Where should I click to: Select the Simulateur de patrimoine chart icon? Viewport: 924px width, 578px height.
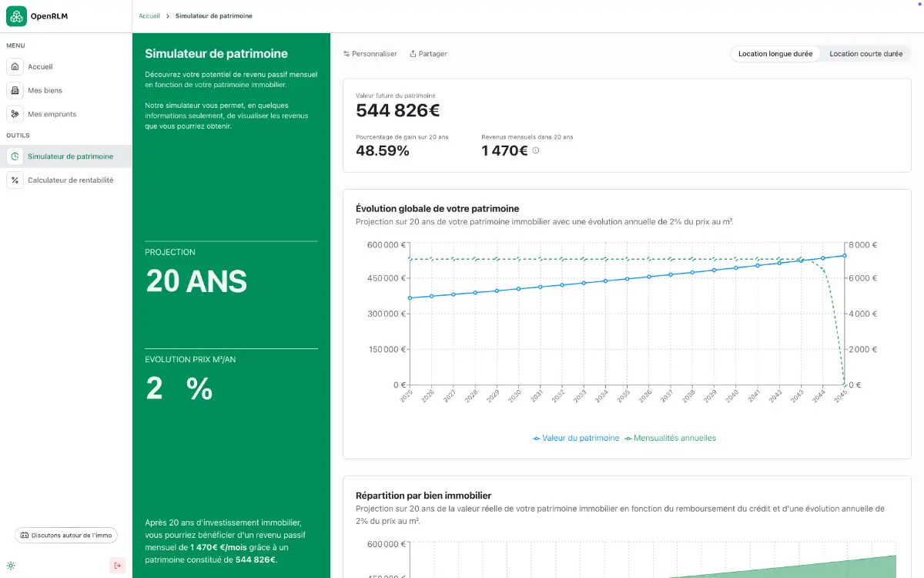click(15, 156)
